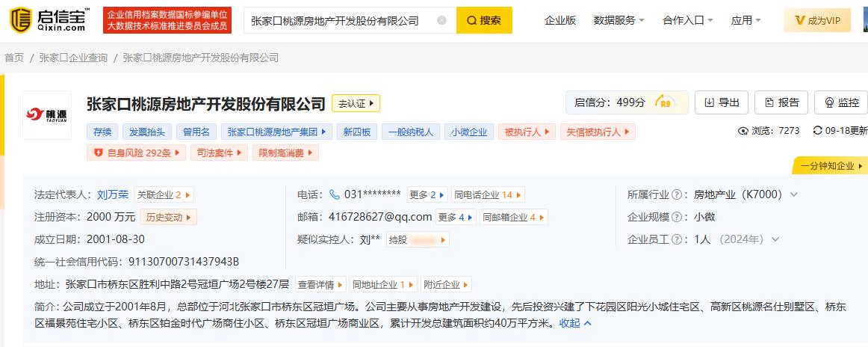Open the 曾用名 tag
Screen dimensions: 868x347
pos(196,132)
